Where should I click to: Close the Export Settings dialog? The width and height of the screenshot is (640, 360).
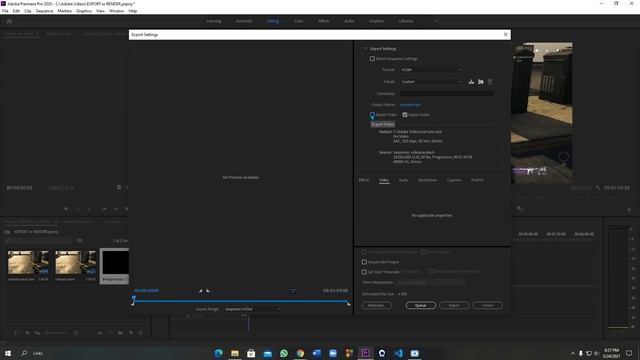(505, 35)
